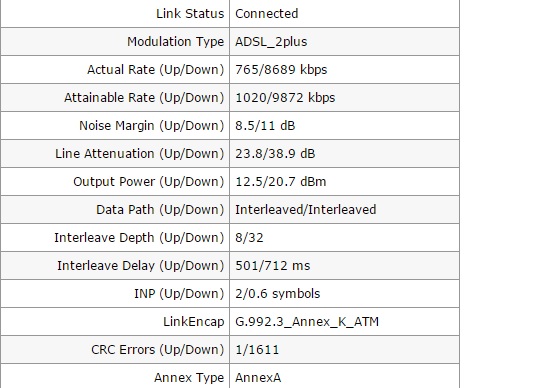Select the 12.5/20.7 dBm output power value
The width and height of the screenshot is (534, 388).
[281, 182]
